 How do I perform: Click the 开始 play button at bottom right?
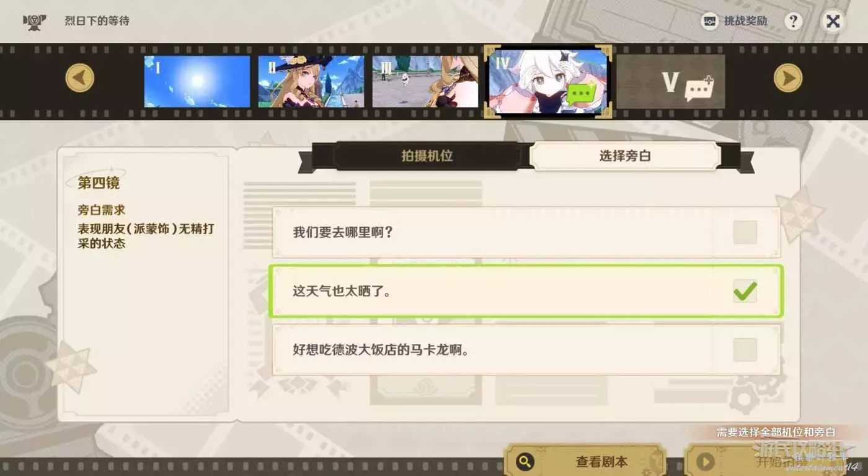pyautogui.click(x=768, y=462)
